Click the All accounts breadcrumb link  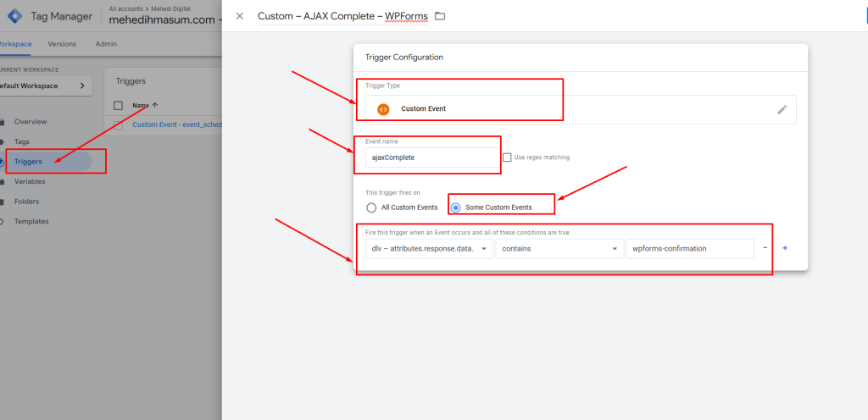[x=125, y=8]
